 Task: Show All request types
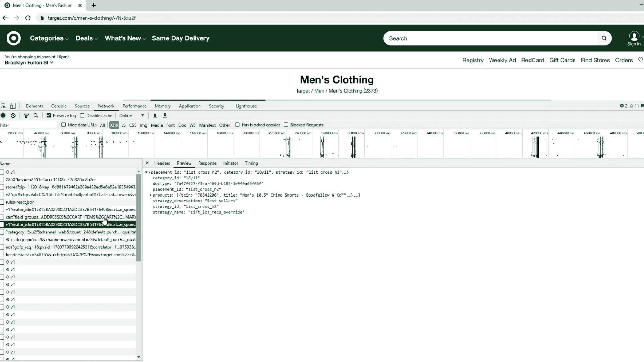[102, 125]
